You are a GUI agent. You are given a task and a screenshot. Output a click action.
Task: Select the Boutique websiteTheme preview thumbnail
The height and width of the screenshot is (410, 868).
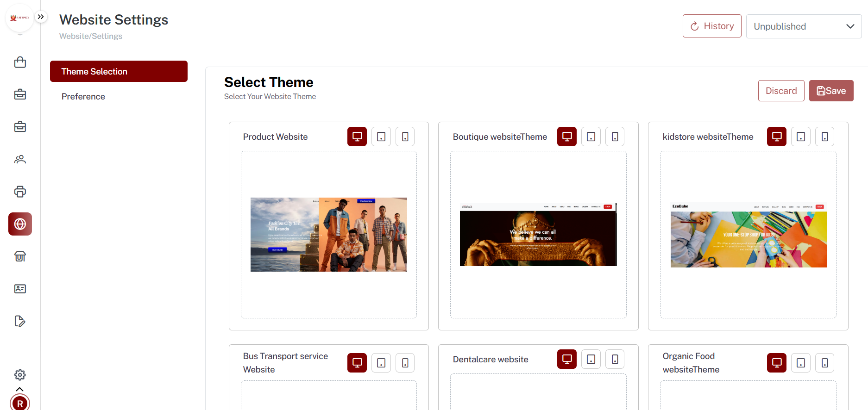(538, 235)
